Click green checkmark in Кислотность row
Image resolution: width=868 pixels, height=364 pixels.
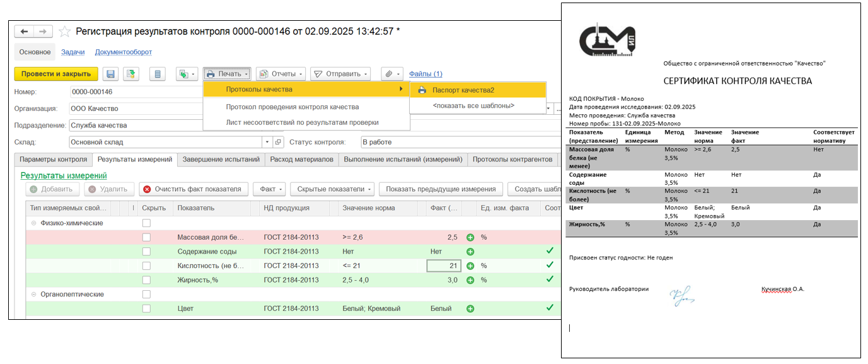(550, 266)
